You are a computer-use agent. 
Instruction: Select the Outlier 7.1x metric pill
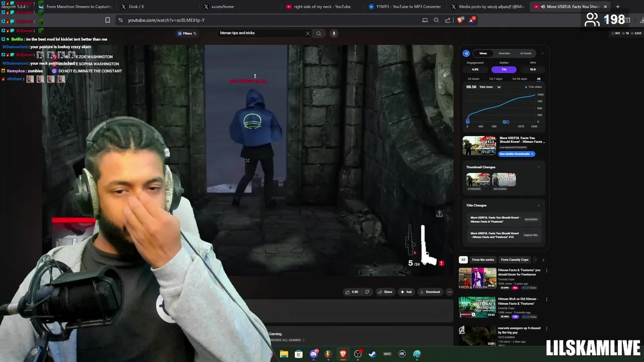pyautogui.click(x=504, y=69)
